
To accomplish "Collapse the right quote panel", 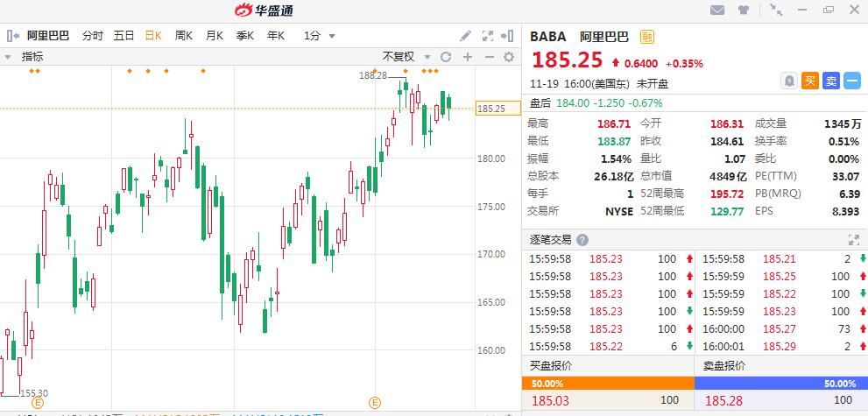I will pyautogui.click(x=507, y=36).
